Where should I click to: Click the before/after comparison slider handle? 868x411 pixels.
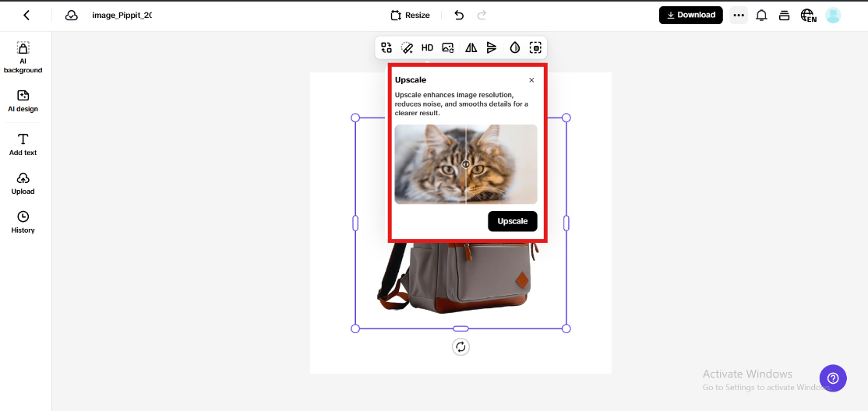point(466,164)
